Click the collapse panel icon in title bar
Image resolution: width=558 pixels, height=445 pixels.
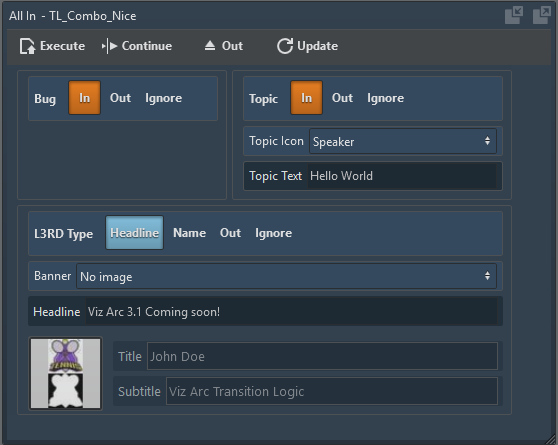[514, 15]
